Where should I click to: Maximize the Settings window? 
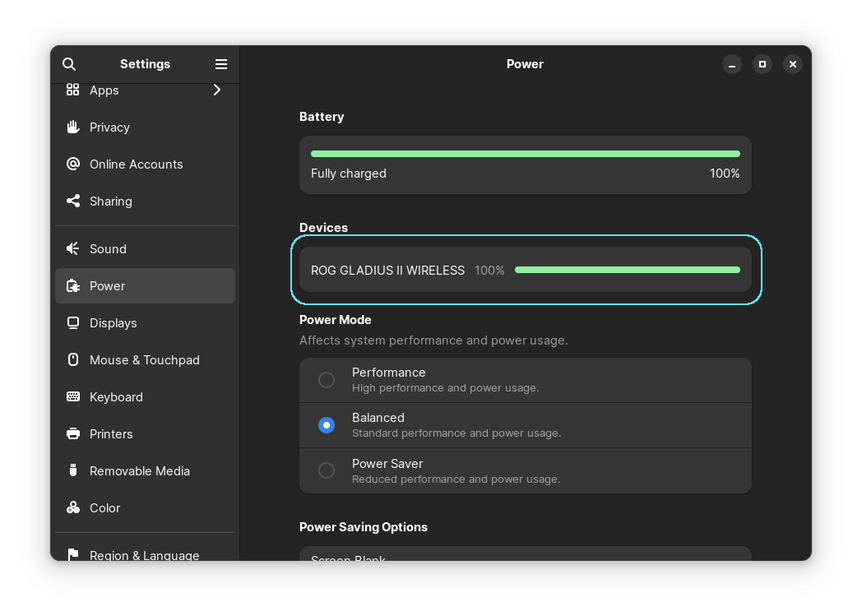tap(762, 64)
